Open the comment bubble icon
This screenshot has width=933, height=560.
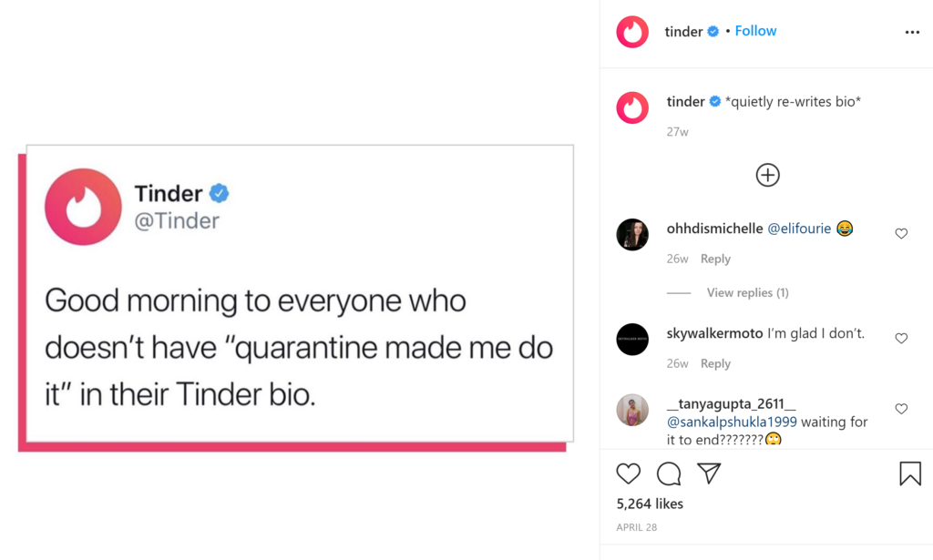coord(669,473)
